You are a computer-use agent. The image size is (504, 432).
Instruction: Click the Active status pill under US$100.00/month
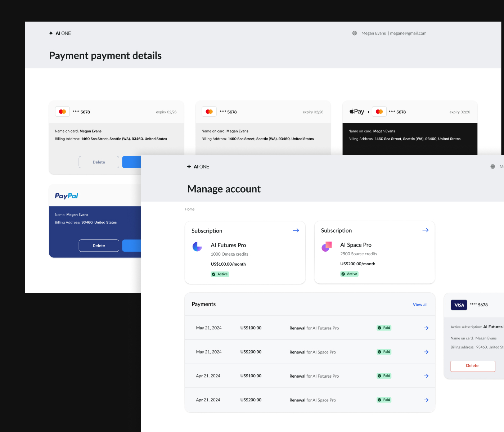[220, 274]
